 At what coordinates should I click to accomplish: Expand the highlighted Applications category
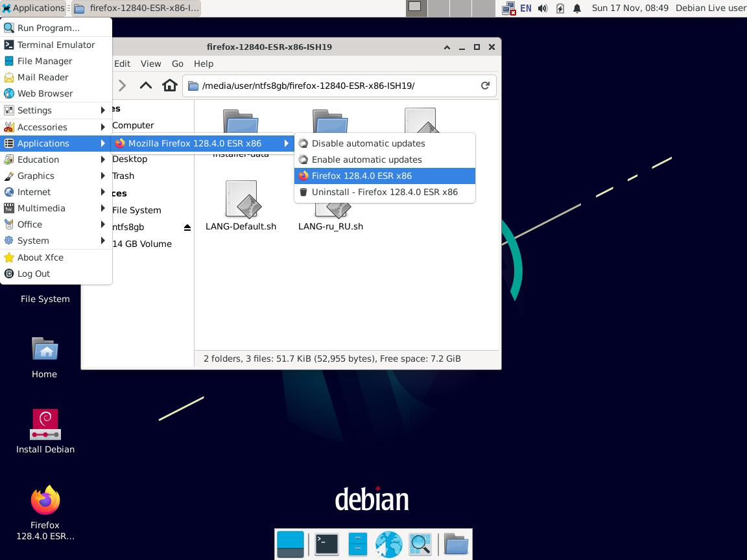coord(56,143)
